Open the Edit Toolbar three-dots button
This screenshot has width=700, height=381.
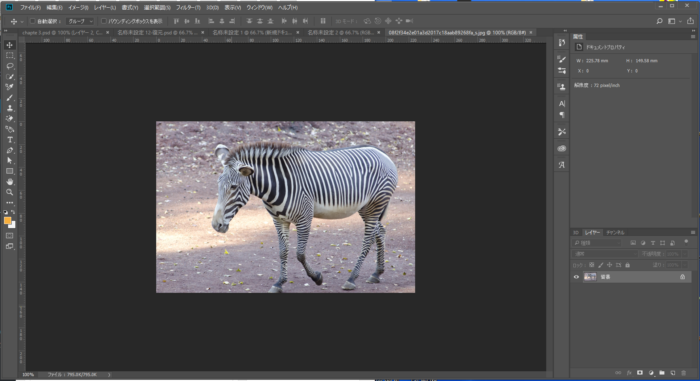click(9, 203)
